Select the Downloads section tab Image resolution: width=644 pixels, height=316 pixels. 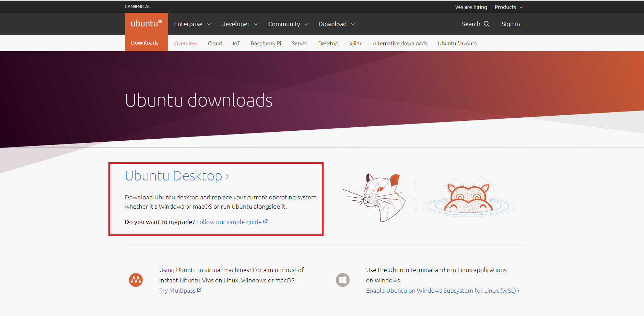(x=144, y=43)
